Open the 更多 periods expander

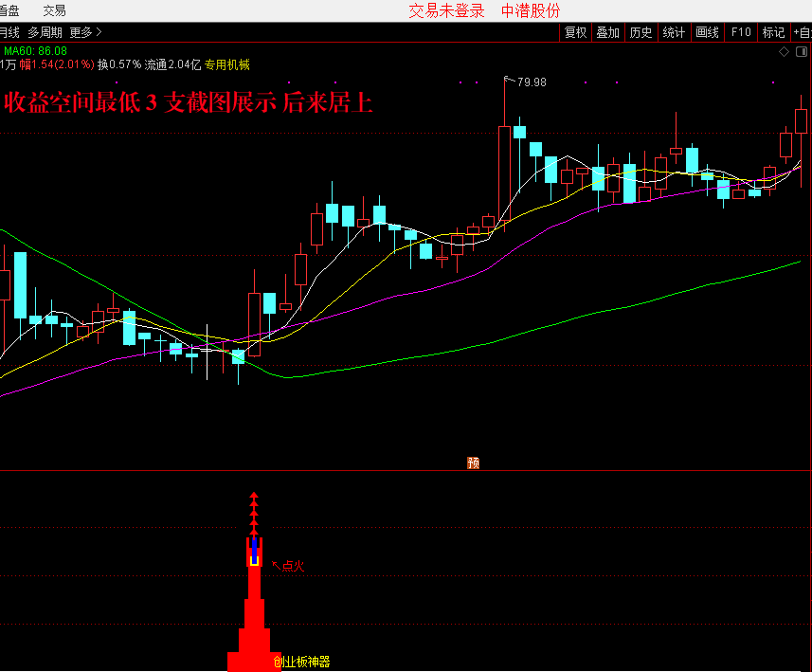click(85, 32)
